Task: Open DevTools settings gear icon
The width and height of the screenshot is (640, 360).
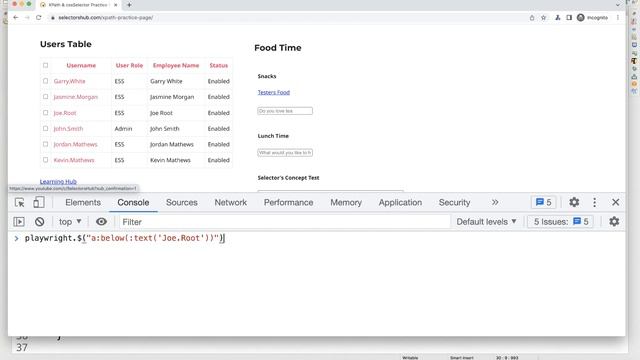Action: [574, 202]
